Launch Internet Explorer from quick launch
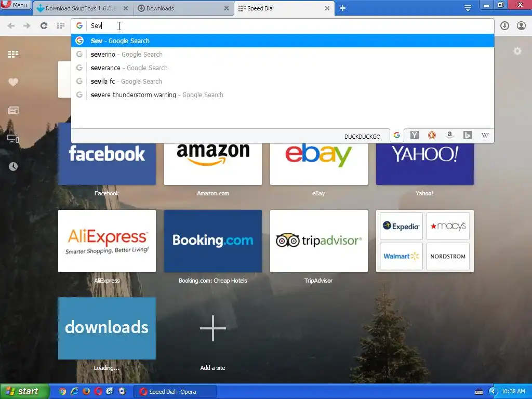532x399 pixels. (74, 392)
